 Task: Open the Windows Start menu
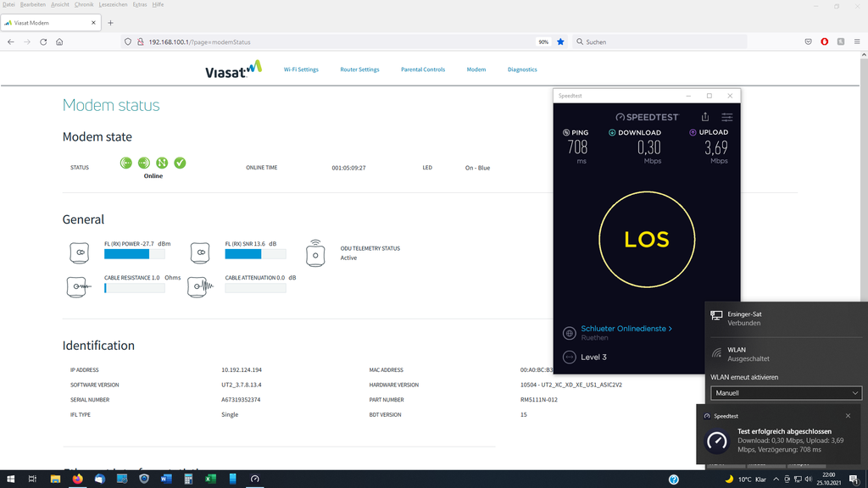pos(10,480)
